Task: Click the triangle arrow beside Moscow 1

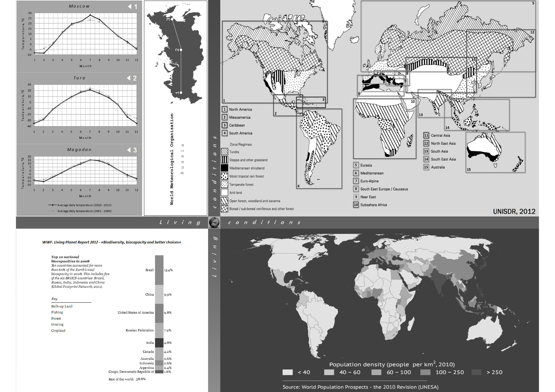Action: (130, 6)
